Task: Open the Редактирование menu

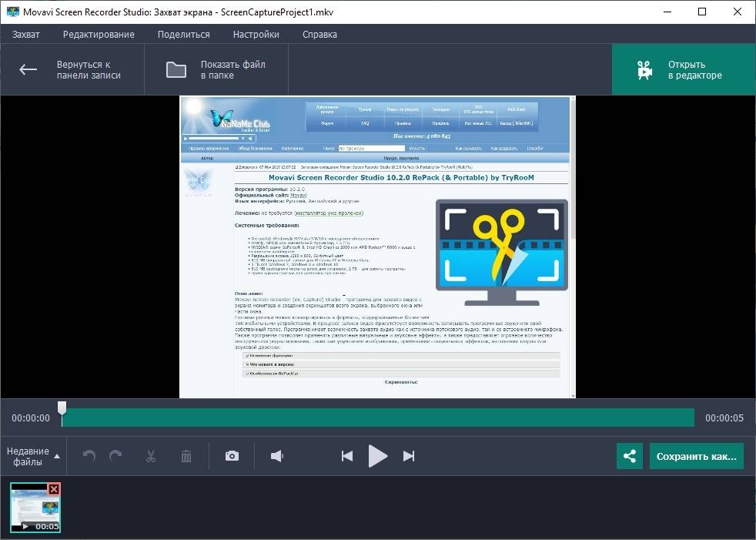Action: point(99,34)
